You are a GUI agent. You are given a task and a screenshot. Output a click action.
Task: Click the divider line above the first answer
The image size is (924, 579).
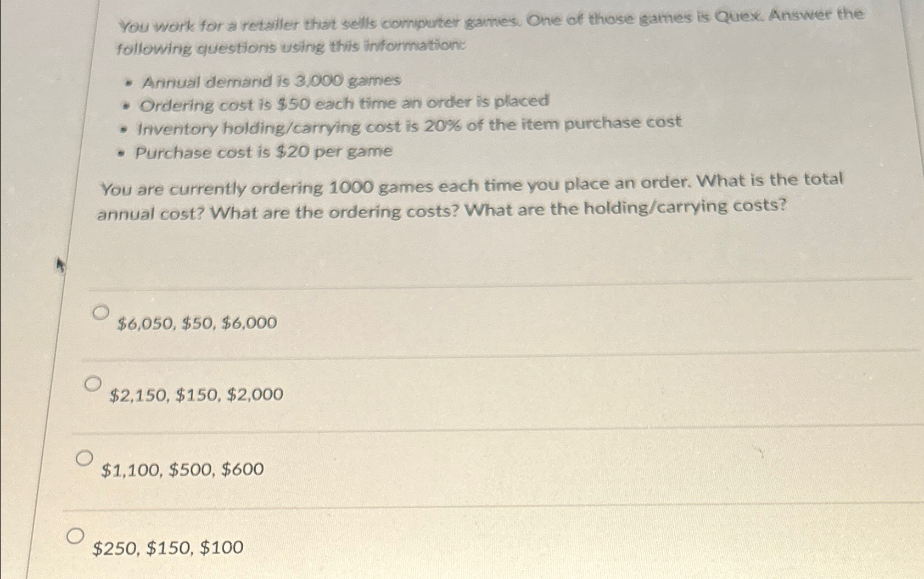pyautogui.click(x=439, y=286)
